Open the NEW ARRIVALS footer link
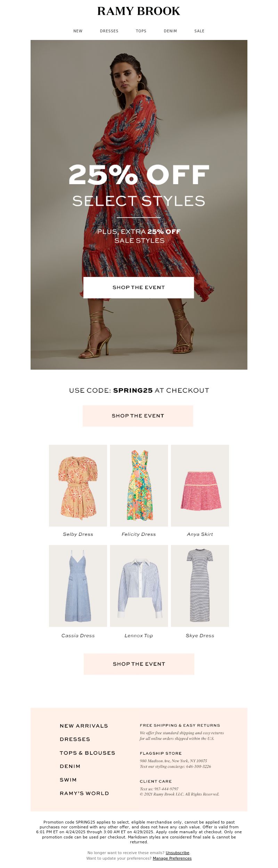The width and height of the screenshot is (278, 868). coord(84,726)
